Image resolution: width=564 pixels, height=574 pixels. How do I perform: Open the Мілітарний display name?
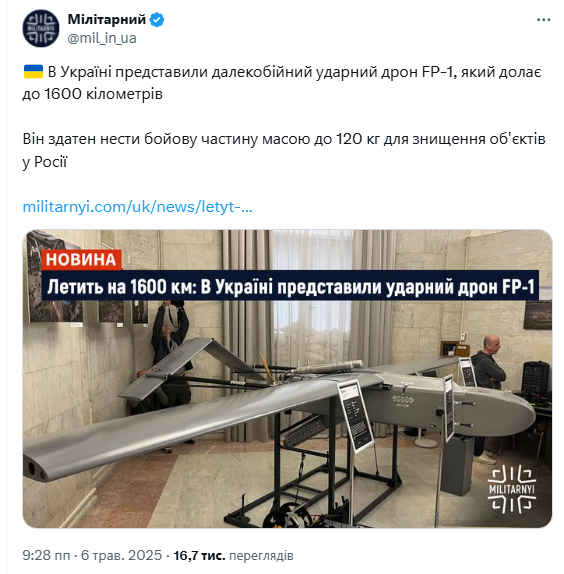107,19
